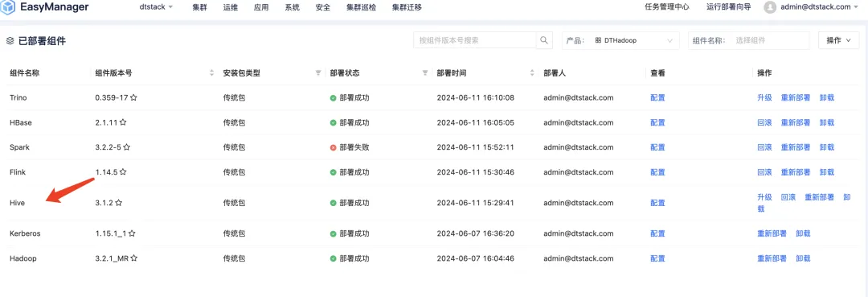Screen dimensions: 868x297
Task: Click 回滚 for the Flink row
Action: click(x=764, y=172)
